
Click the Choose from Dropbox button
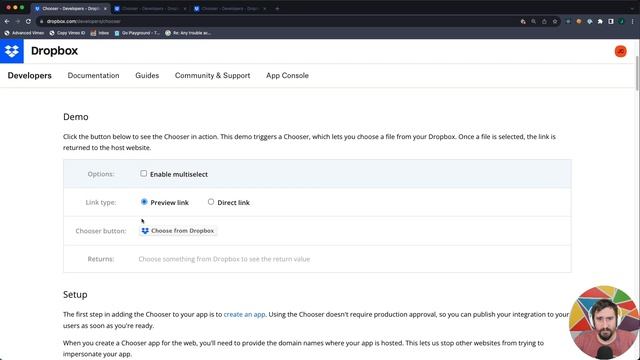(178, 231)
